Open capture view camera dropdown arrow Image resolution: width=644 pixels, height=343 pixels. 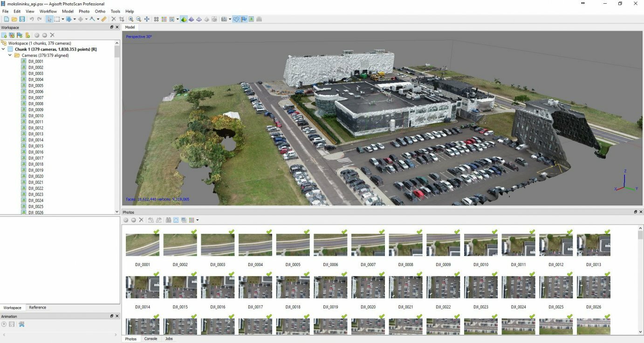tap(230, 19)
